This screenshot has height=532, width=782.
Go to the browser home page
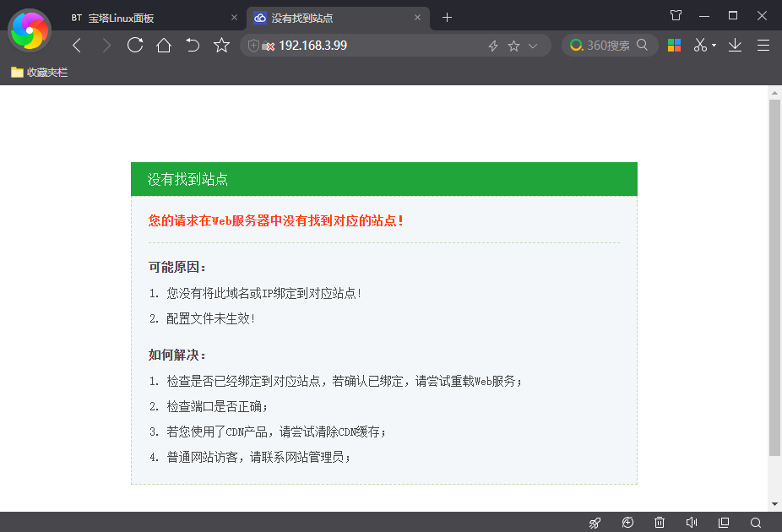point(164,46)
